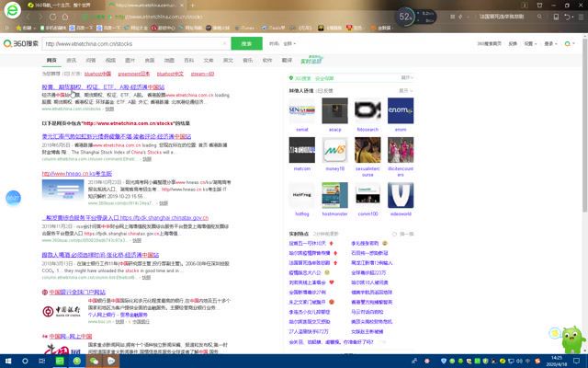Click the green 搜索 button

click(246, 43)
